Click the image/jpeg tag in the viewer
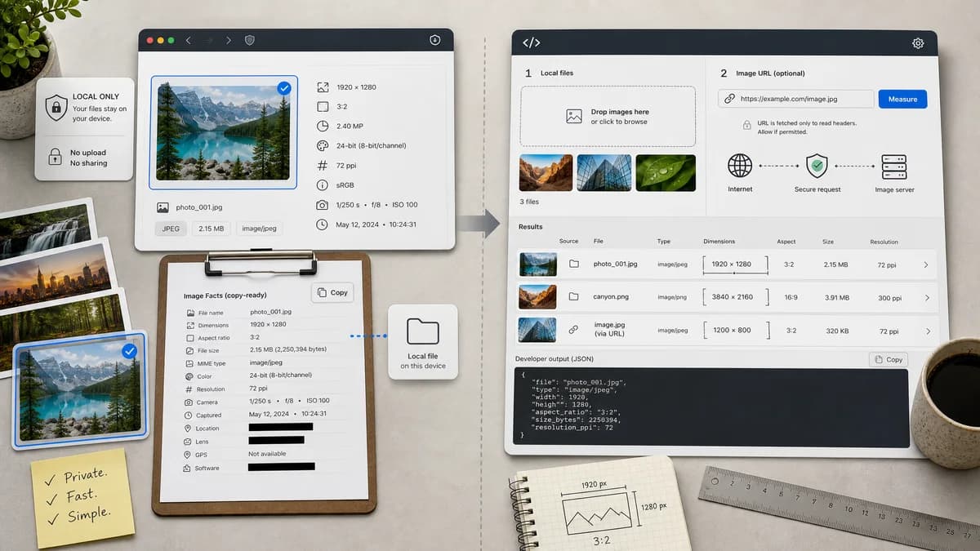Screen dimensions: 980x551 pyautogui.click(x=260, y=229)
